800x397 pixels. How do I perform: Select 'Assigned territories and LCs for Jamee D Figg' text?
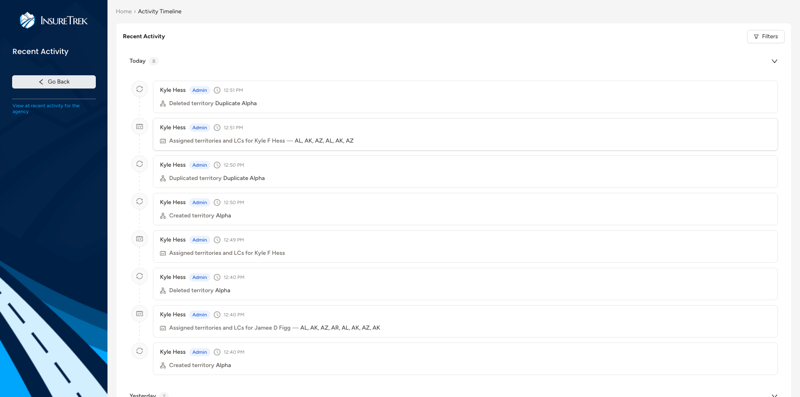click(x=230, y=328)
